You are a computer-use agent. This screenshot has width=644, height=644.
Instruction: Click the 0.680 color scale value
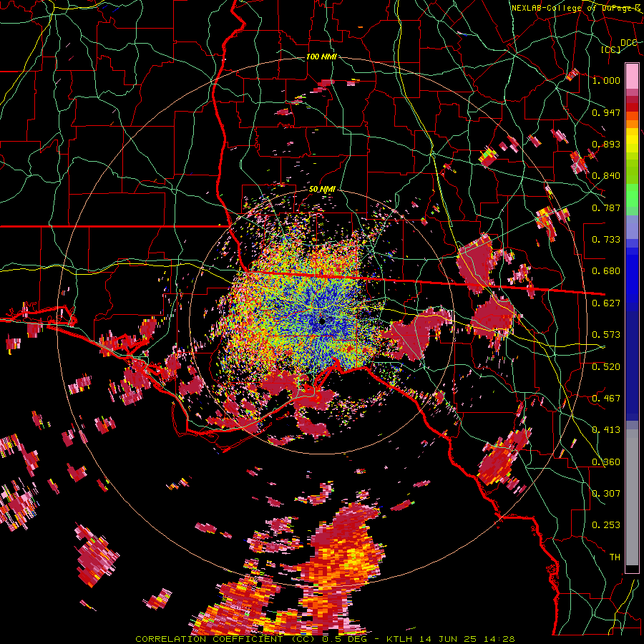[606, 271]
